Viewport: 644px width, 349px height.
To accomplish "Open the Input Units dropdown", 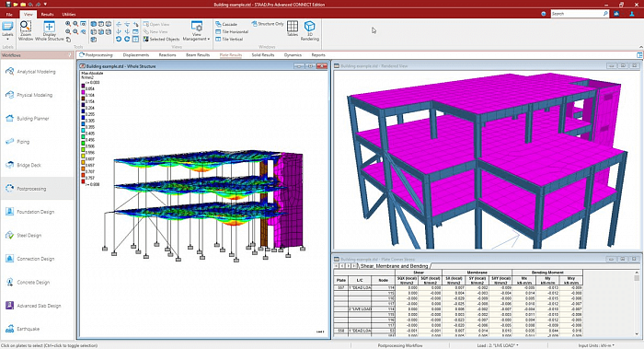I will 596,345.
